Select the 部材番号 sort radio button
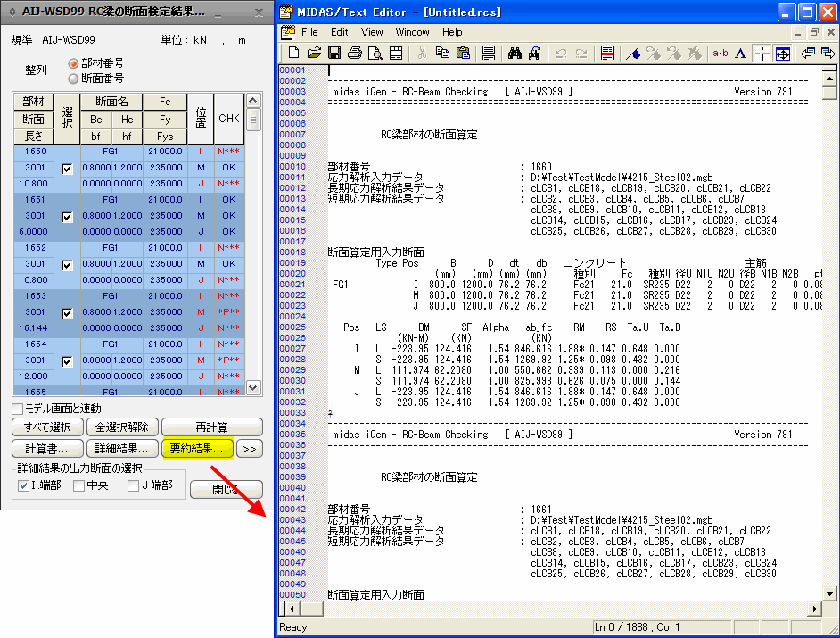 click(73, 63)
